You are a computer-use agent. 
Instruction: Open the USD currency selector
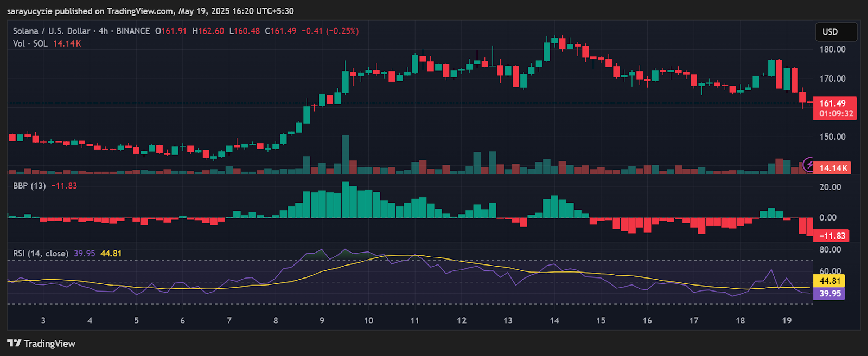(x=836, y=32)
